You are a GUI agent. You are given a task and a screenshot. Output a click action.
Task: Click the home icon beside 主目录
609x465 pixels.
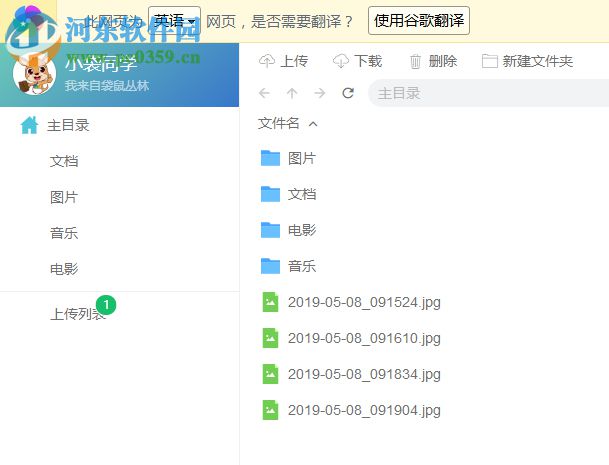pos(29,125)
